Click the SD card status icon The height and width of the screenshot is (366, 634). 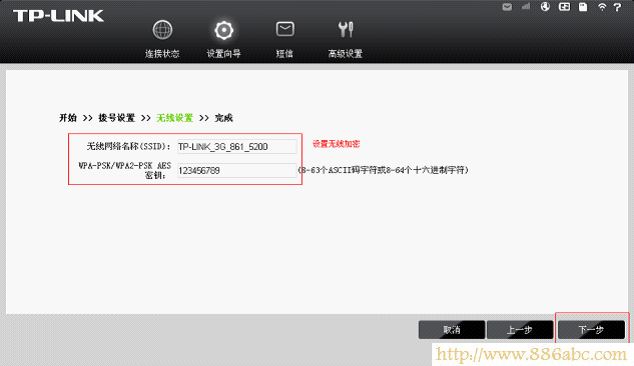(583, 7)
